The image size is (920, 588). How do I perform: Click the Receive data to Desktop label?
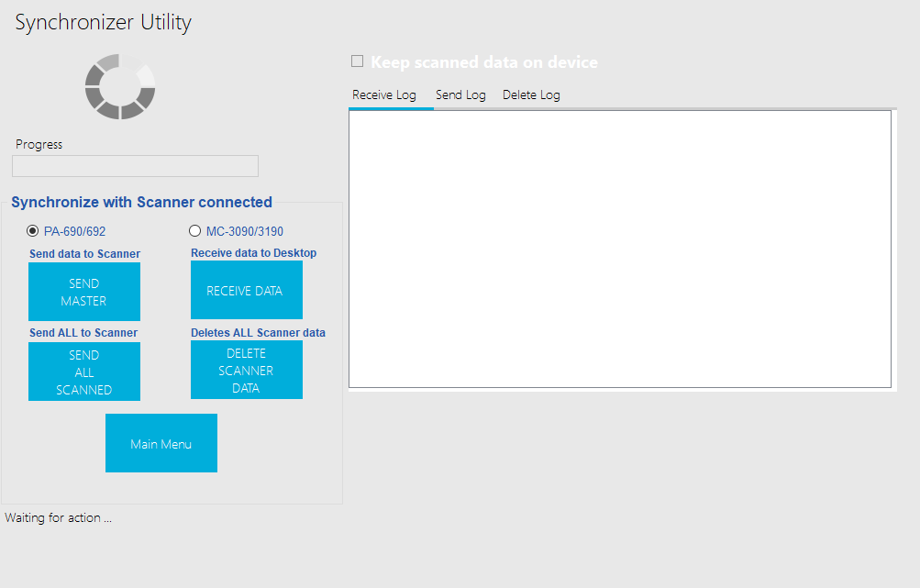253,253
